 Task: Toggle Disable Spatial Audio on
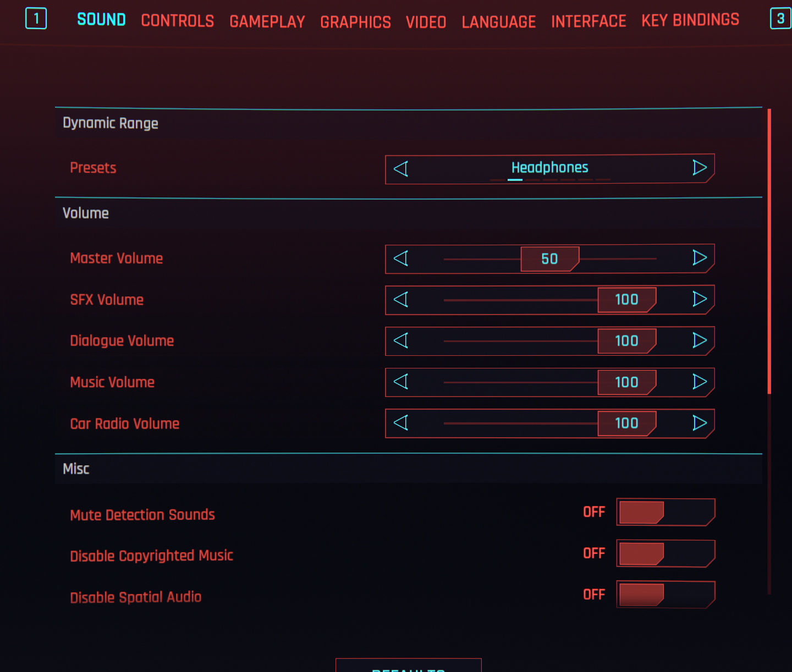tap(665, 594)
